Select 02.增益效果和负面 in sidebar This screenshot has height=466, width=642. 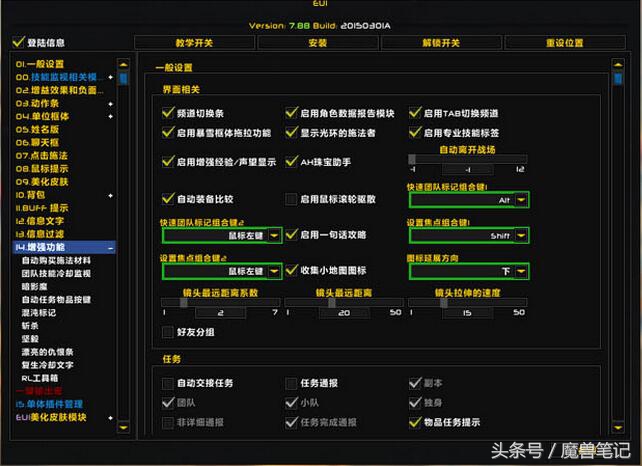(x=59, y=90)
